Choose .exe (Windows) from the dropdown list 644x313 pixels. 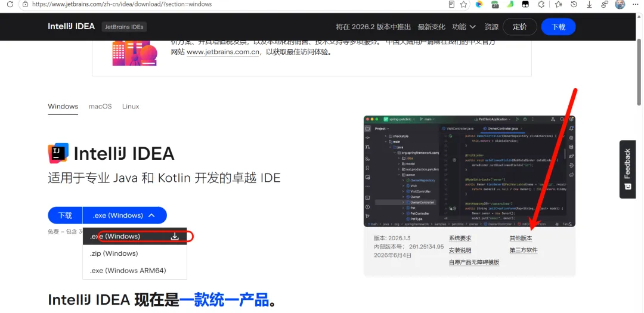pyautogui.click(x=135, y=236)
